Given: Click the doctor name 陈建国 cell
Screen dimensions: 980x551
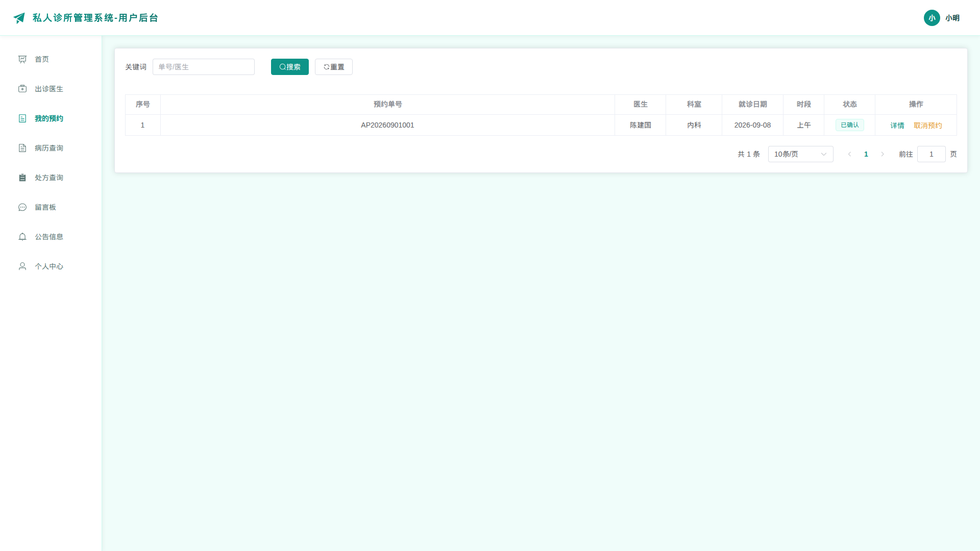Looking at the screenshot, I should click(x=641, y=125).
